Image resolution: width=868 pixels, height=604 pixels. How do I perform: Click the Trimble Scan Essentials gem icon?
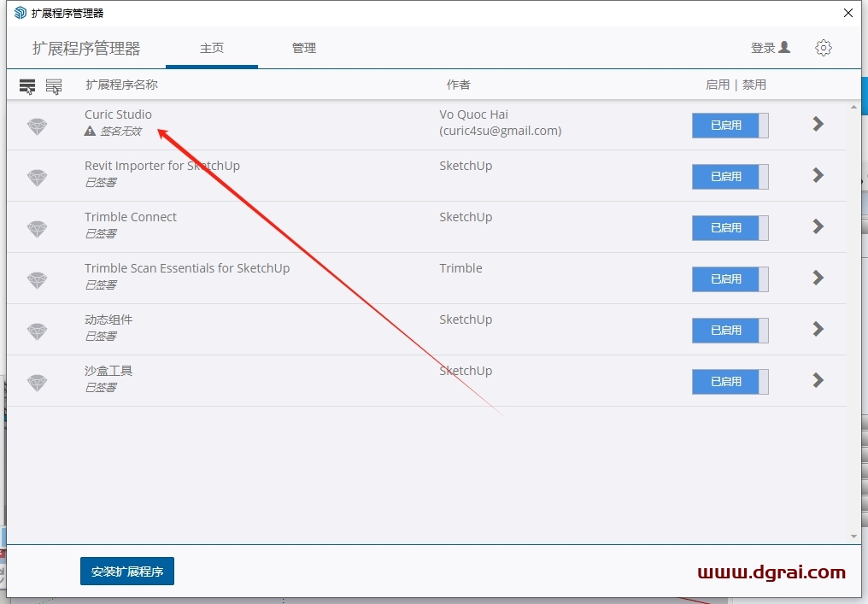[x=37, y=280]
